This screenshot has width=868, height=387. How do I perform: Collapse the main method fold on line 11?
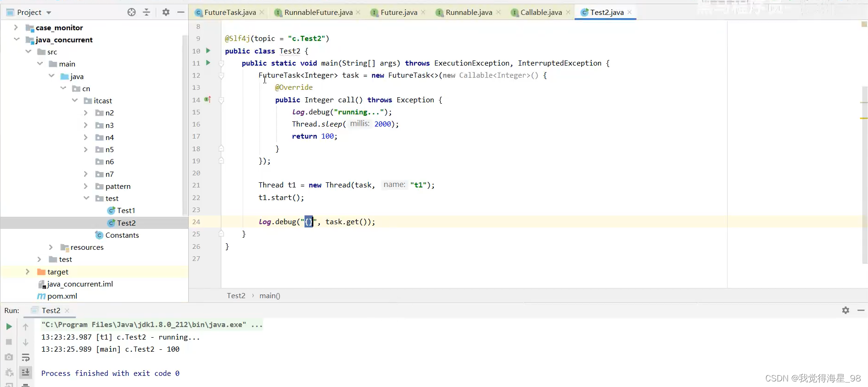click(221, 63)
